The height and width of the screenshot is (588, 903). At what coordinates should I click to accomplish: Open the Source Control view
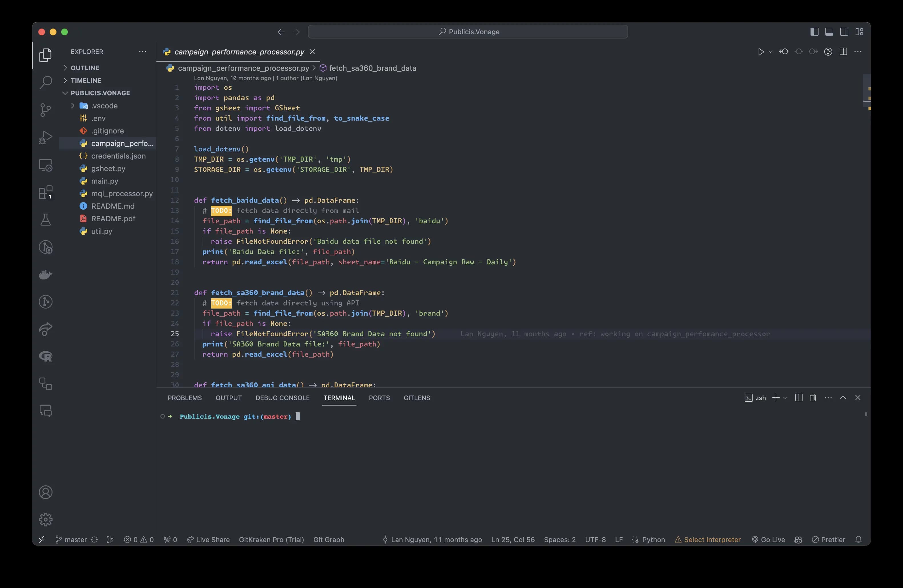point(46,110)
